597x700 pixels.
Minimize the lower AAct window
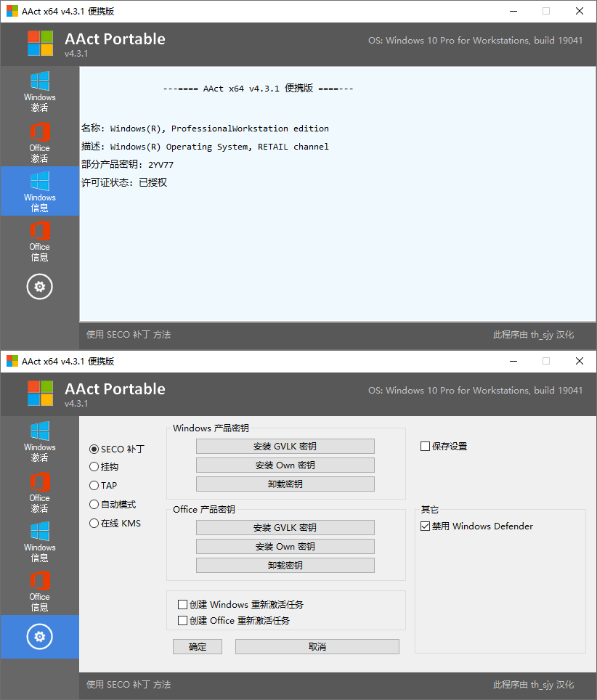tap(513, 361)
